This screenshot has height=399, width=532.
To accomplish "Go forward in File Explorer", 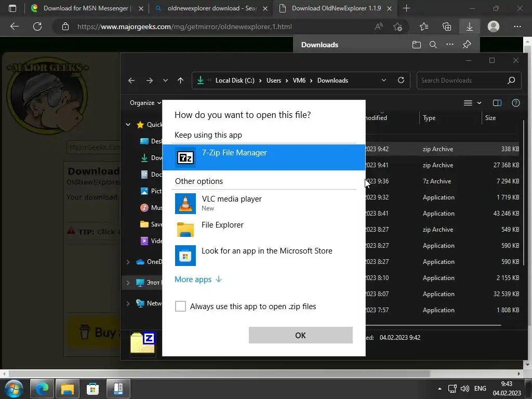I will [149, 81].
